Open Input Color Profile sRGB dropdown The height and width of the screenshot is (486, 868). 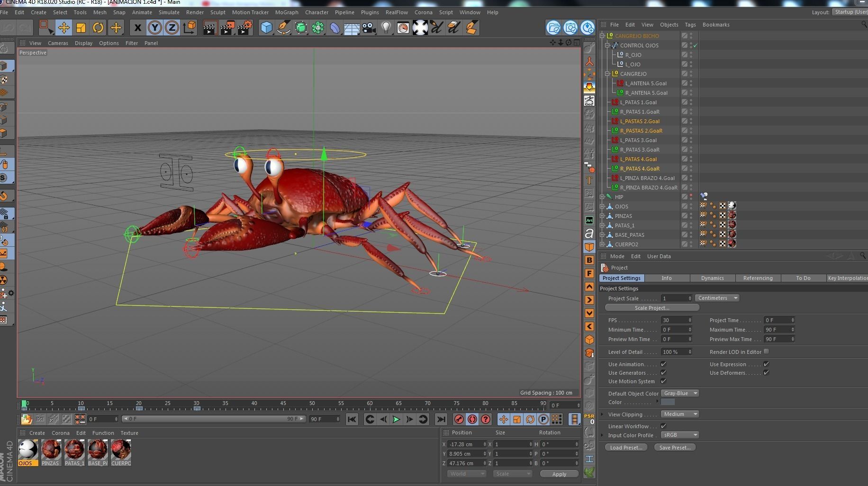coord(680,435)
